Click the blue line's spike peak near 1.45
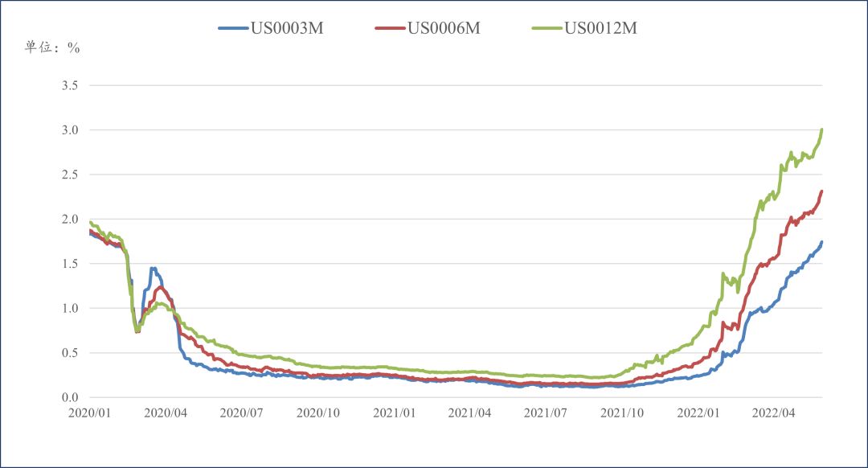This screenshot has width=868, height=468. coord(153,269)
